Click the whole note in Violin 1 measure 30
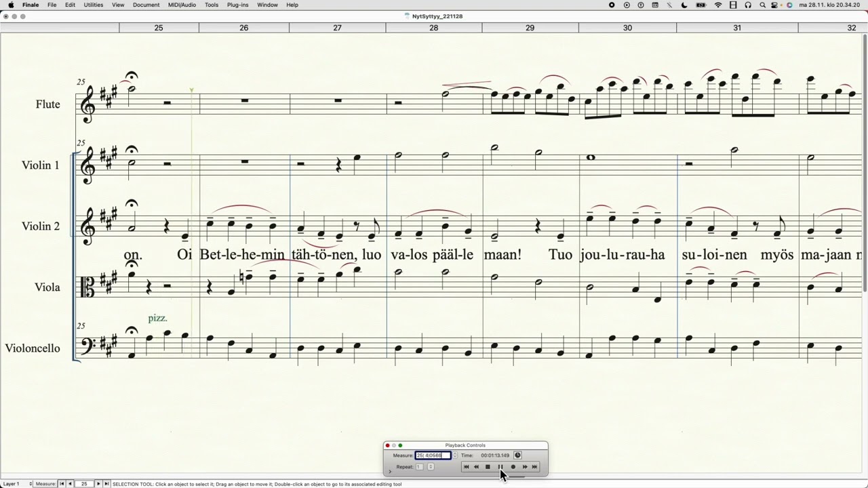The height and width of the screenshot is (488, 868). [591, 157]
